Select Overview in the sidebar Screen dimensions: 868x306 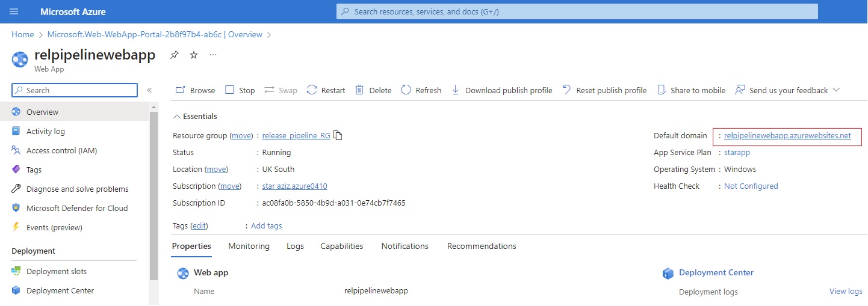74,112
